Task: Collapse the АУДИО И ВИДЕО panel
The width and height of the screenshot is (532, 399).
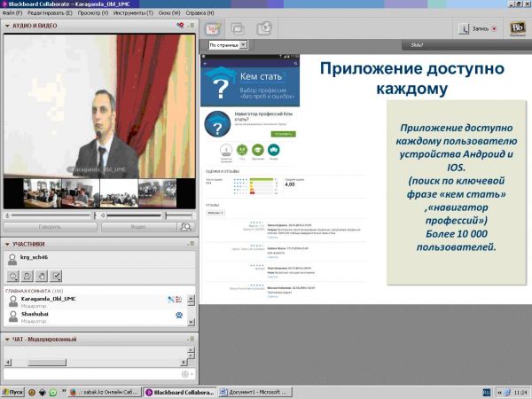Action: (x=7, y=27)
